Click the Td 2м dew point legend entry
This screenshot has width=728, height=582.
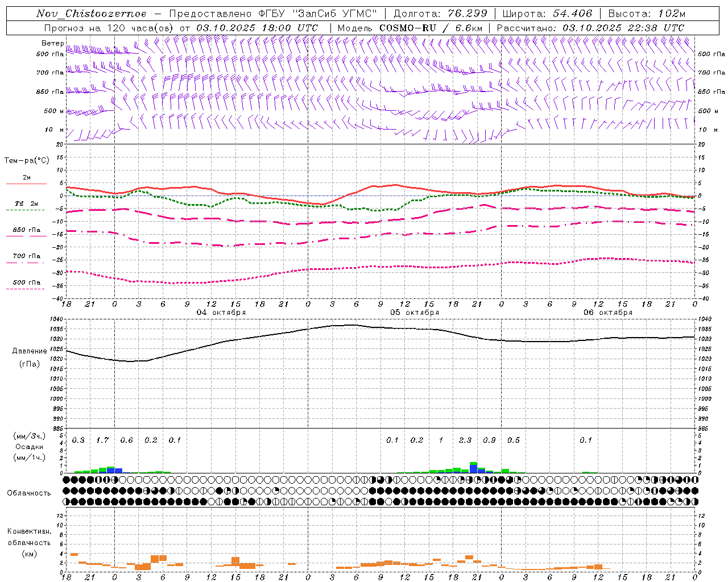pyautogui.click(x=27, y=203)
